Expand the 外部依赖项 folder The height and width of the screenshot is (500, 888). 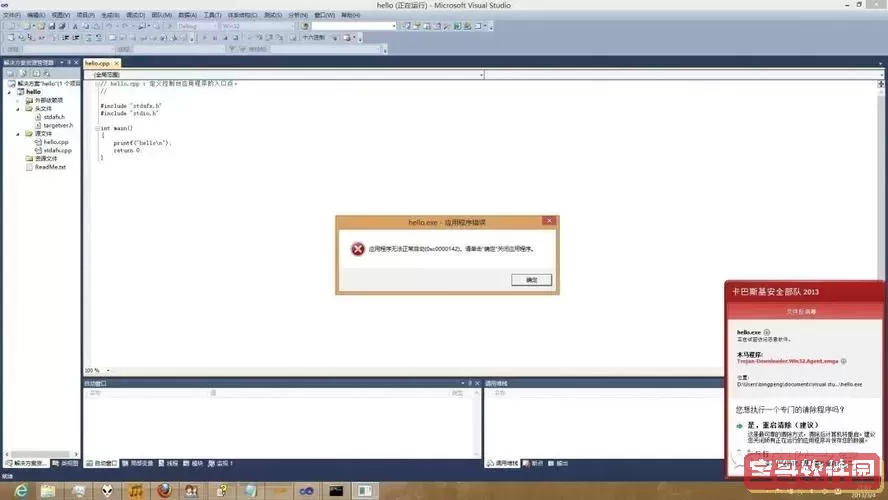[x=18, y=100]
